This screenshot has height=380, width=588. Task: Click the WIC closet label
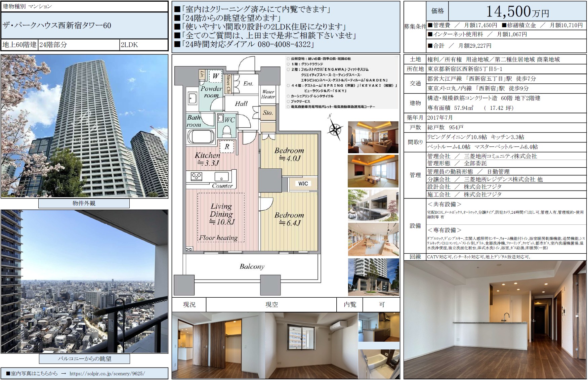[303, 183]
